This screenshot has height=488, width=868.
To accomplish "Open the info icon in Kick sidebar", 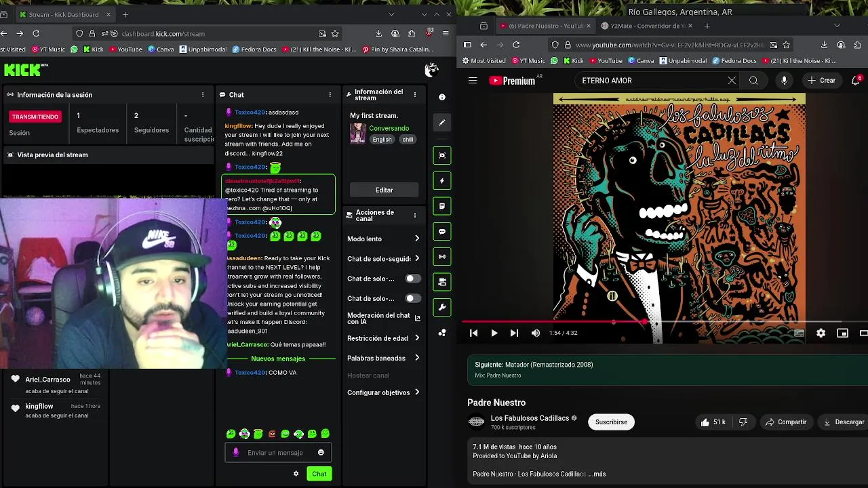I will point(442,98).
